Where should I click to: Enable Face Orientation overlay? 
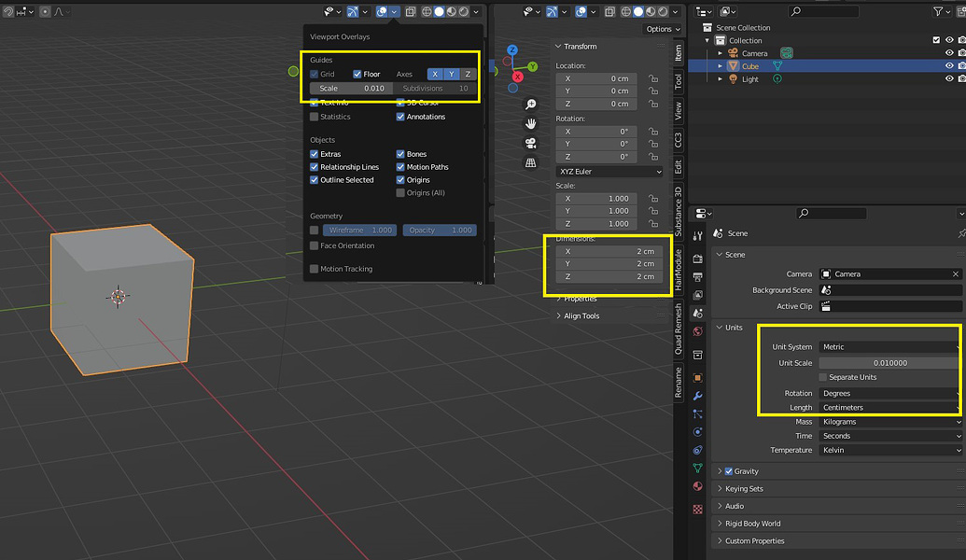(315, 245)
